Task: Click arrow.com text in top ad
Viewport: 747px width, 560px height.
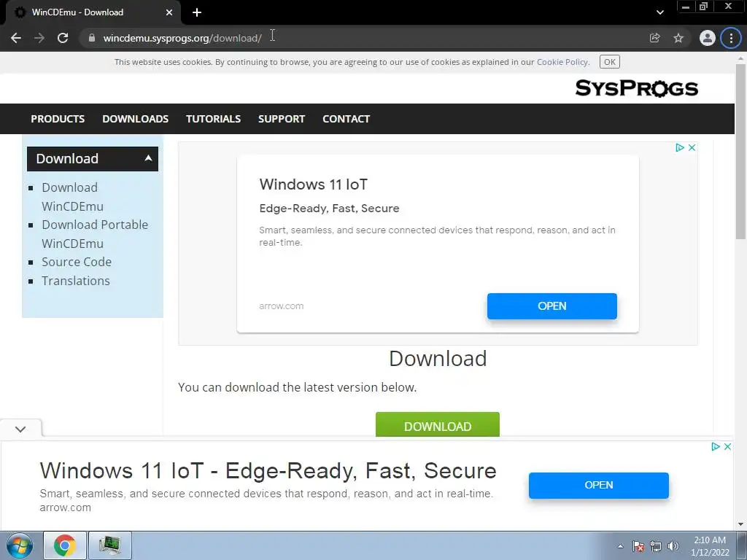Action: [281, 306]
